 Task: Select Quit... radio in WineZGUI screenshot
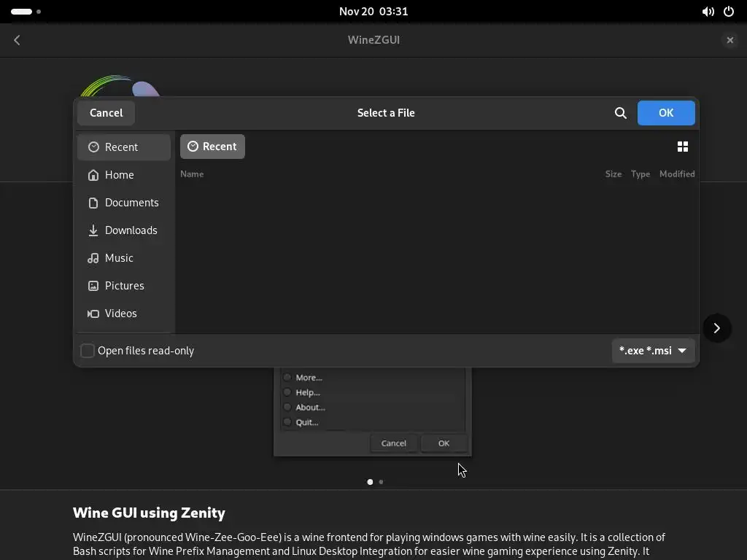coord(287,421)
